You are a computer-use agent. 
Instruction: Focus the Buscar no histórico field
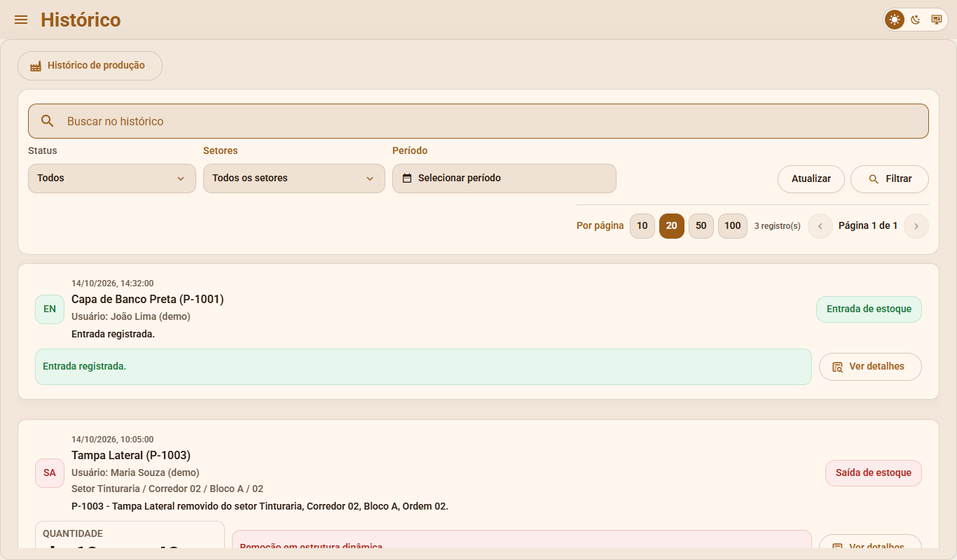pos(478,121)
